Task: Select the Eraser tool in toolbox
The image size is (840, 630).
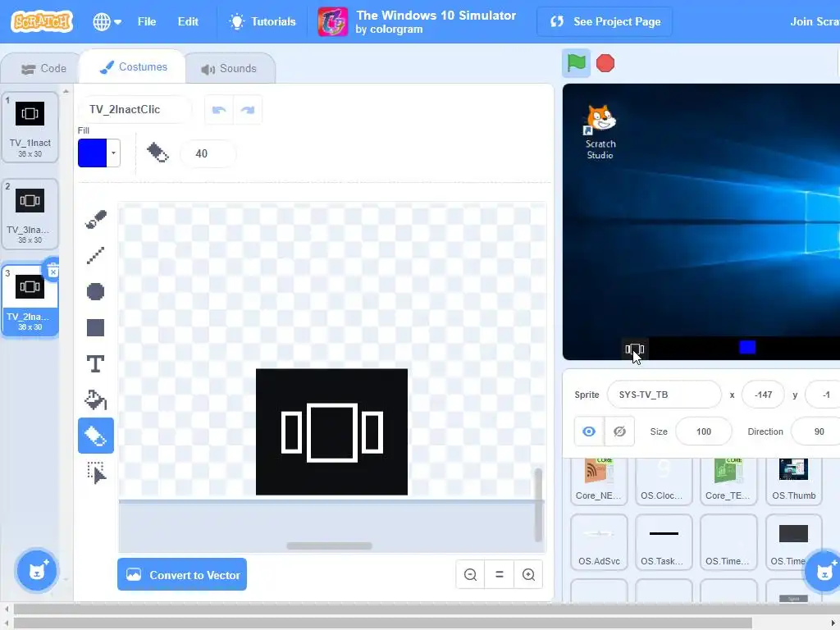Action: click(96, 436)
